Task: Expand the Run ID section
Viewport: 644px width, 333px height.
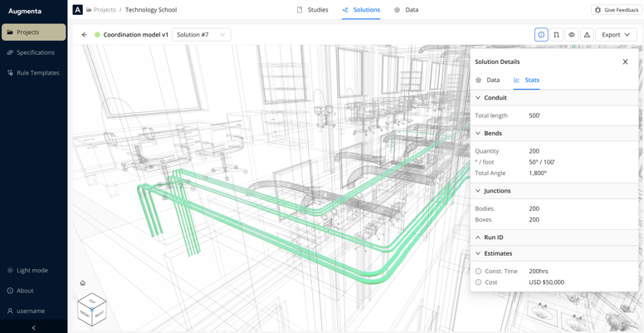Action: (x=554, y=238)
